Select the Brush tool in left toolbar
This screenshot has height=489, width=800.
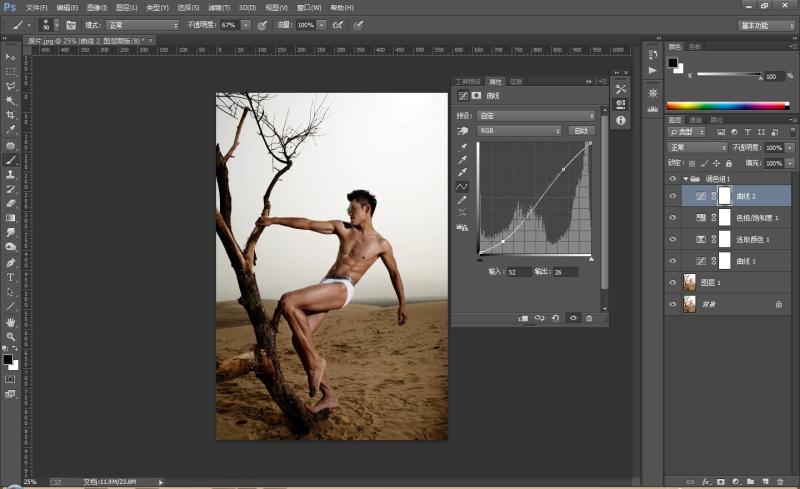pos(10,160)
